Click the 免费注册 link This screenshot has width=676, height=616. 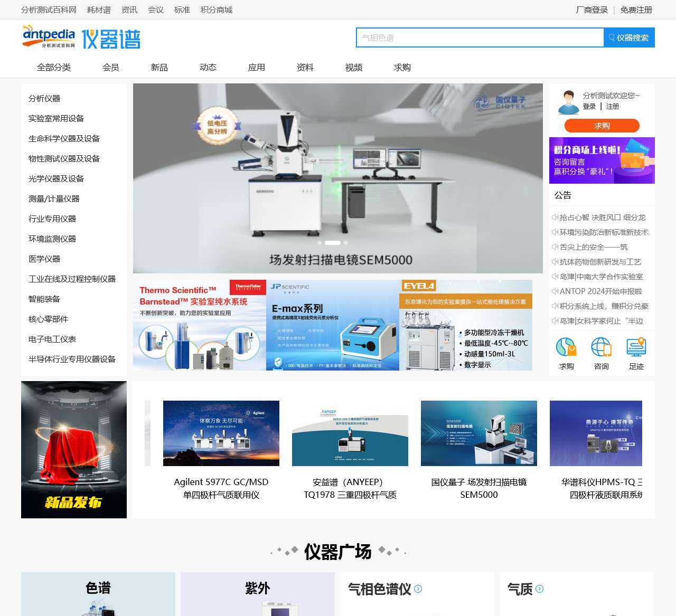(636, 10)
